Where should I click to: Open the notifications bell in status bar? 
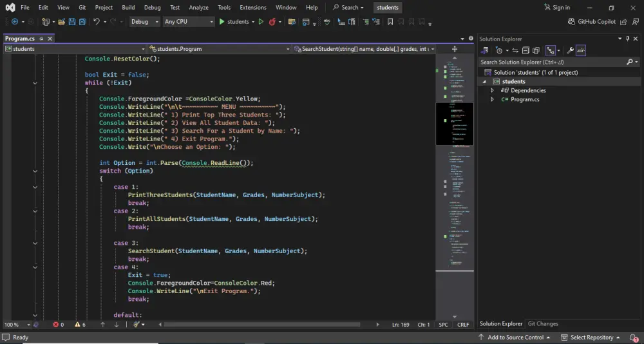[x=634, y=338]
